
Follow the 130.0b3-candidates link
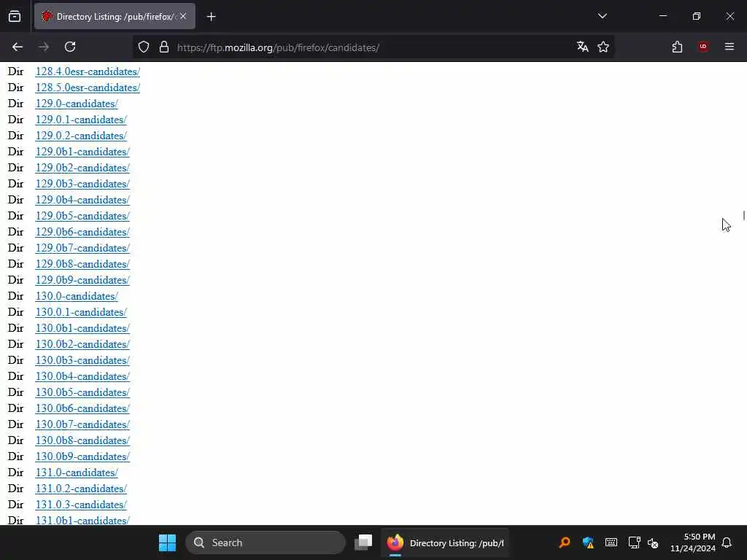[82, 360]
